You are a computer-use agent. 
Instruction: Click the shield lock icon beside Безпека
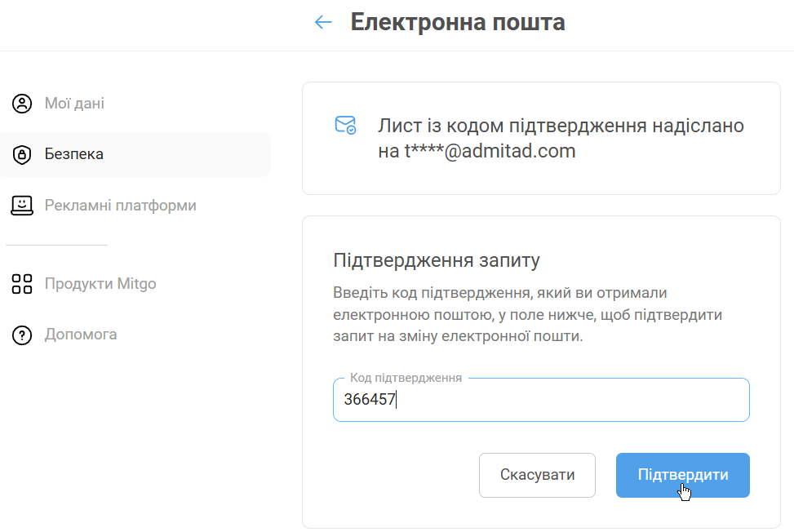pos(22,154)
